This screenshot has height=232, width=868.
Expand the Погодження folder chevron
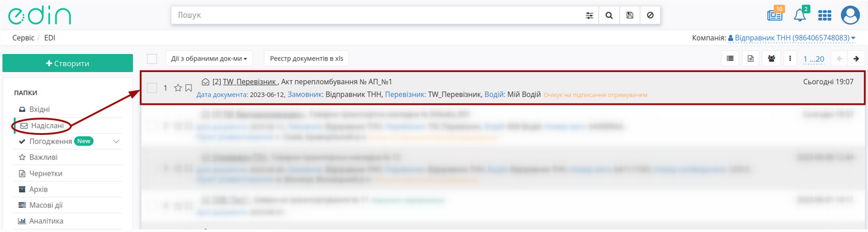pyautogui.click(x=116, y=141)
